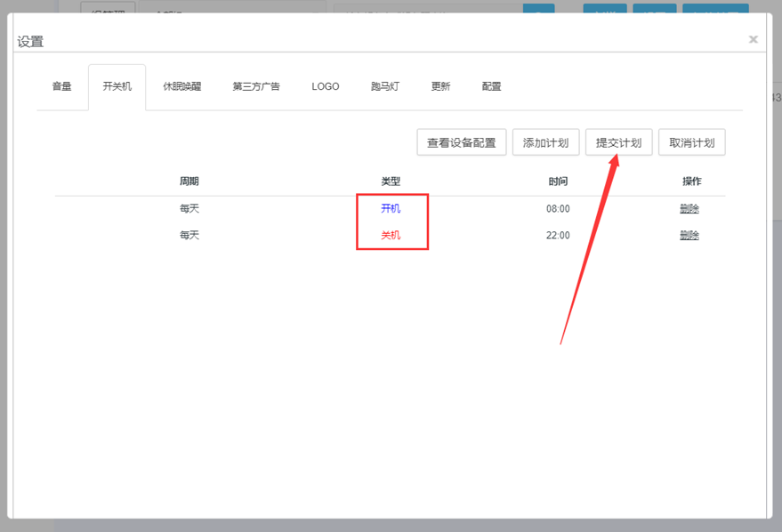
Task: Open the 更新 tab
Action: pyautogui.click(x=440, y=87)
